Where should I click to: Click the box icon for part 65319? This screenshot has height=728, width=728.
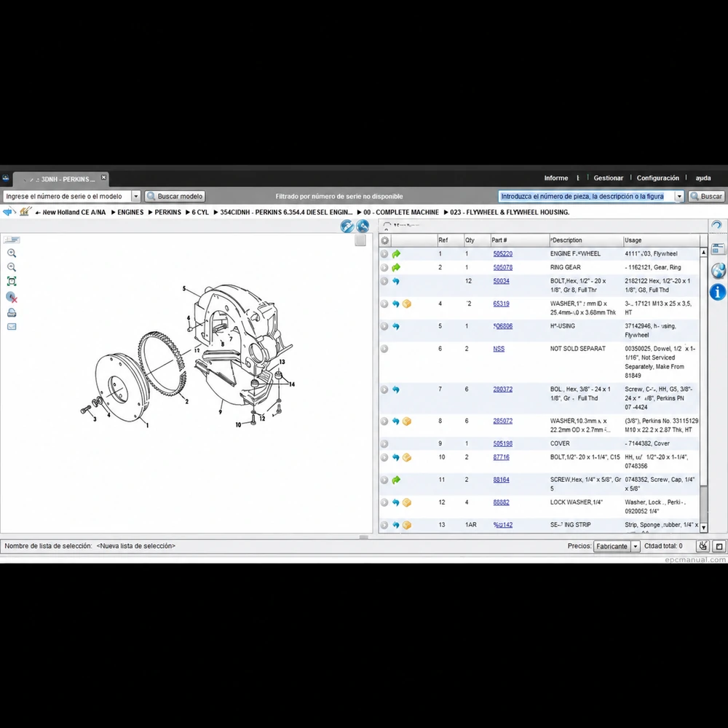point(407,304)
